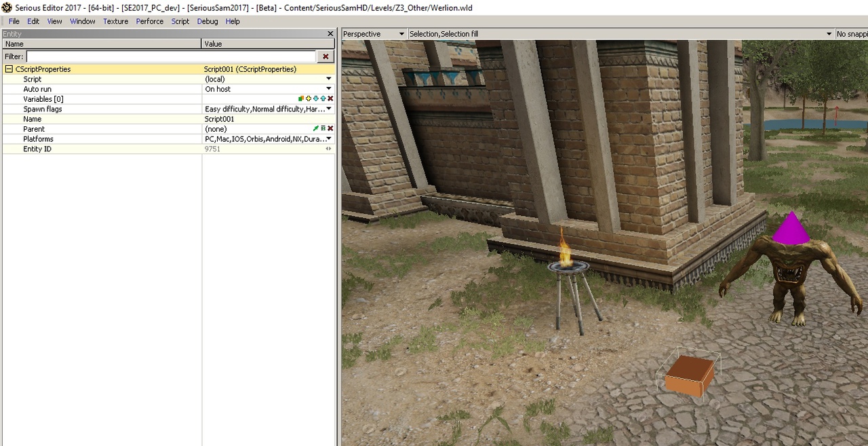868x446 pixels.
Task: Select the 'Variables [0]' property row label
Action: coord(43,99)
